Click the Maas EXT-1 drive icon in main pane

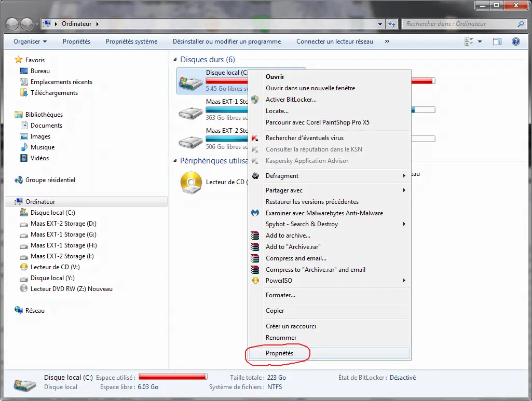pos(190,113)
